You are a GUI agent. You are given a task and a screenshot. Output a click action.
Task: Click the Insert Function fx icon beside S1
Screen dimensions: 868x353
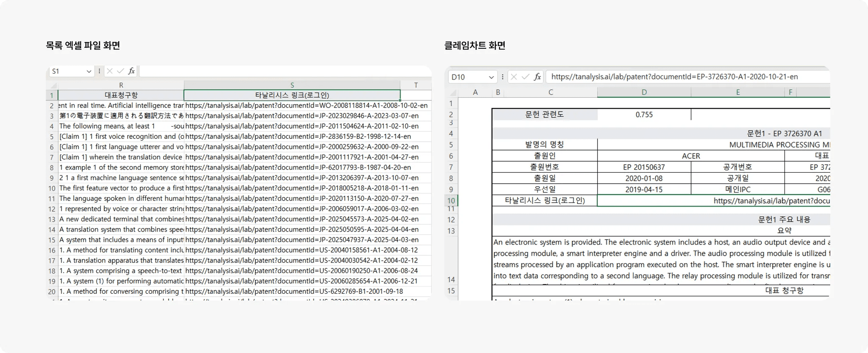pos(131,71)
